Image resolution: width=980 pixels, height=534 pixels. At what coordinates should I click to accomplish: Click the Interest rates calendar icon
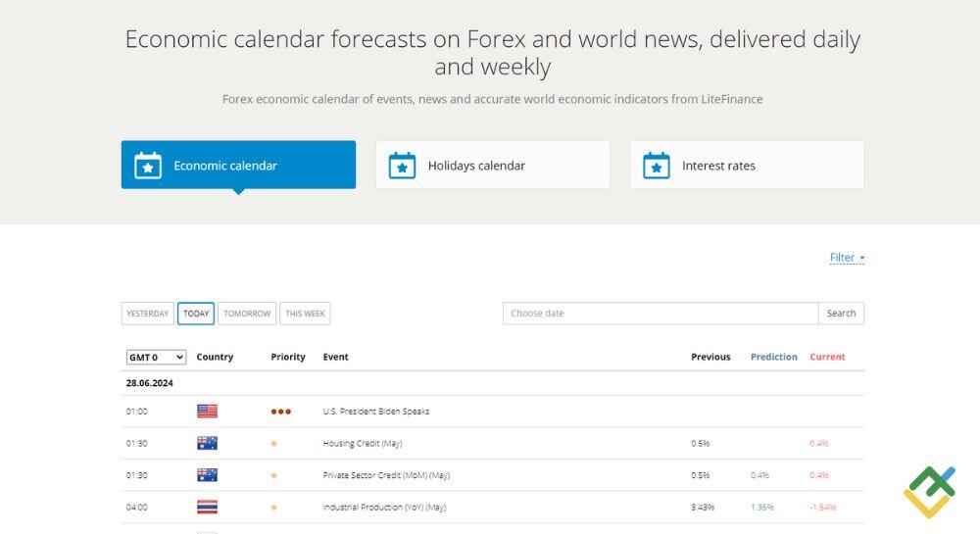tap(657, 166)
